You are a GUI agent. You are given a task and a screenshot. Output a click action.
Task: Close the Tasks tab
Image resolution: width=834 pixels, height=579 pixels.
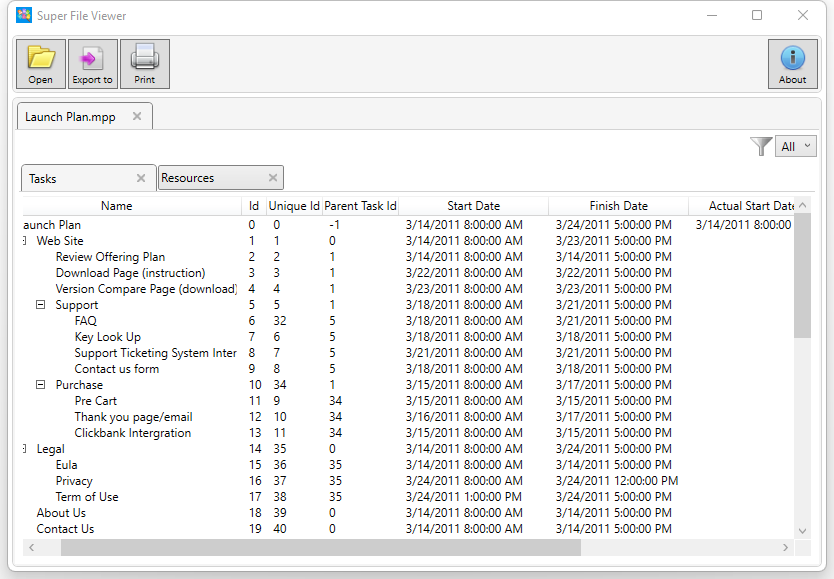point(141,178)
